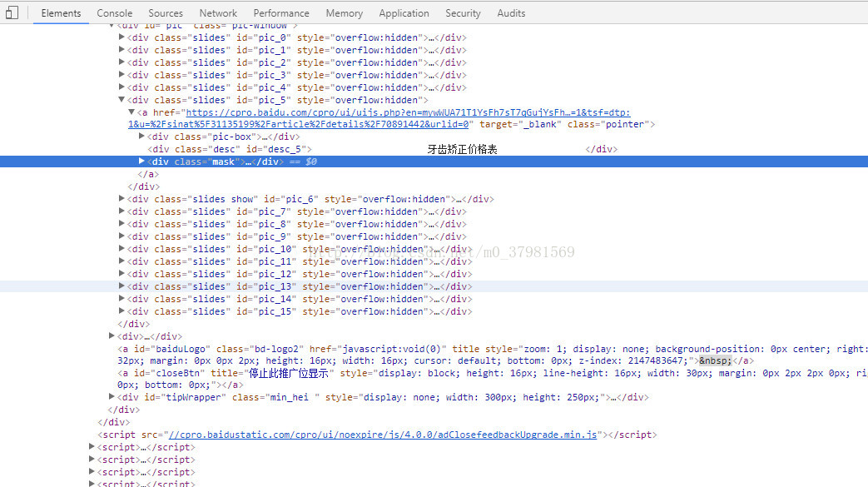Expand the tipWrapper div
This screenshot has height=487, width=868.
pyautogui.click(x=112, y=397)
